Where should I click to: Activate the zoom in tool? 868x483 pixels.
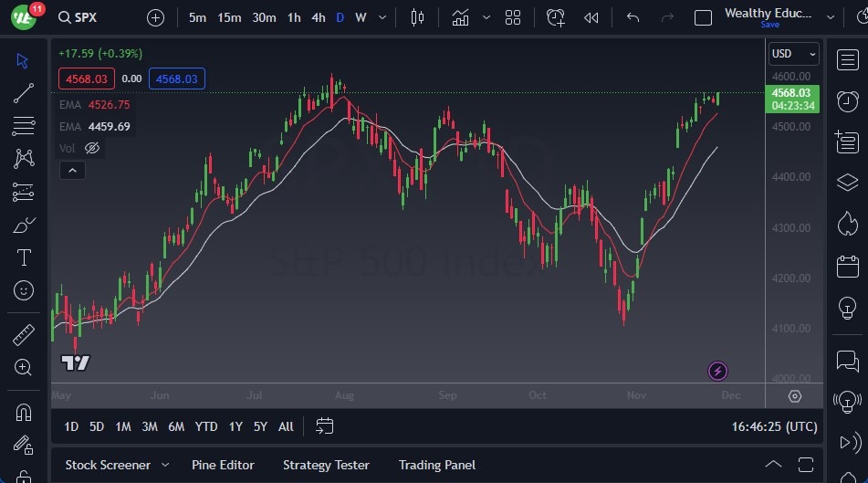coord(23,367)
